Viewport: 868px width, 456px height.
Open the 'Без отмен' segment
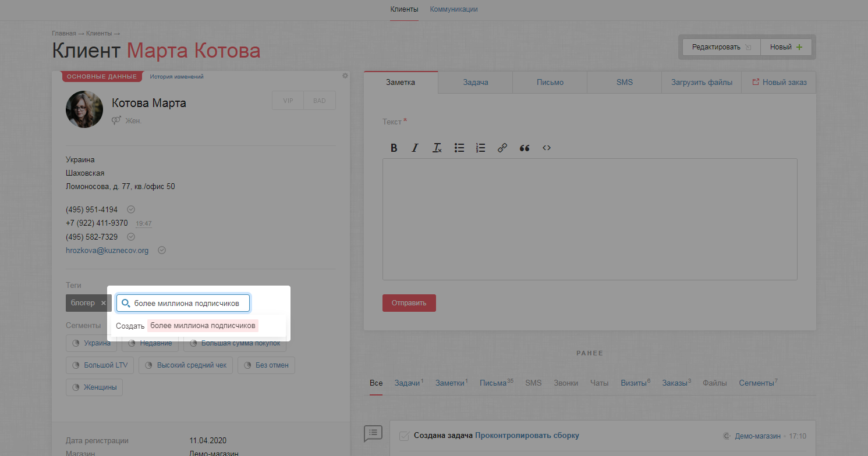[x=267, y=365]
